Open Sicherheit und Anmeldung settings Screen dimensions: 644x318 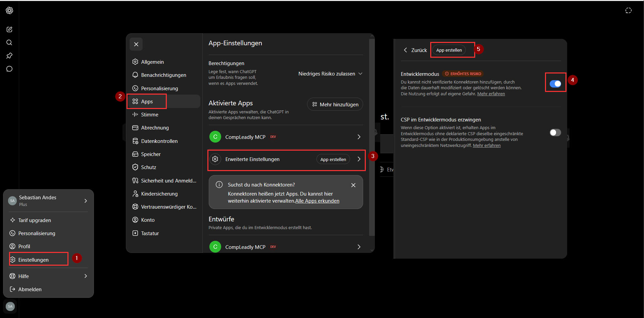(164, 181)
